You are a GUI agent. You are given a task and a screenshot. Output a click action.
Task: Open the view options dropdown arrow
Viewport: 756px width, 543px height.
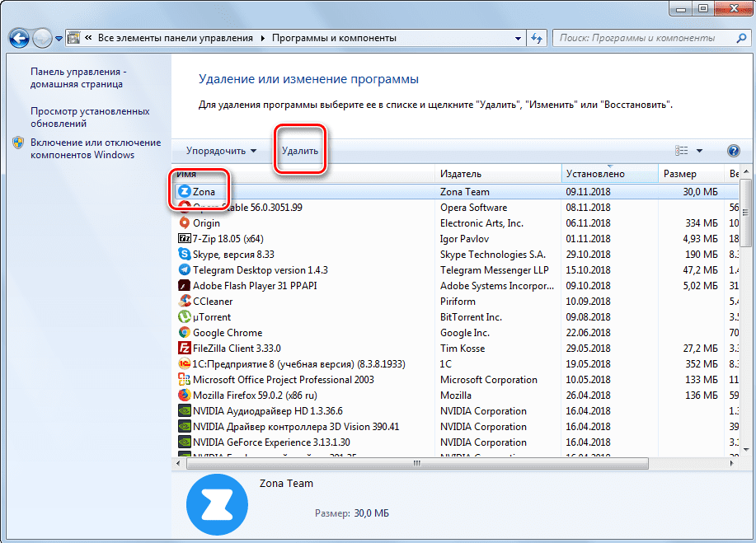[x=699, y=151]
